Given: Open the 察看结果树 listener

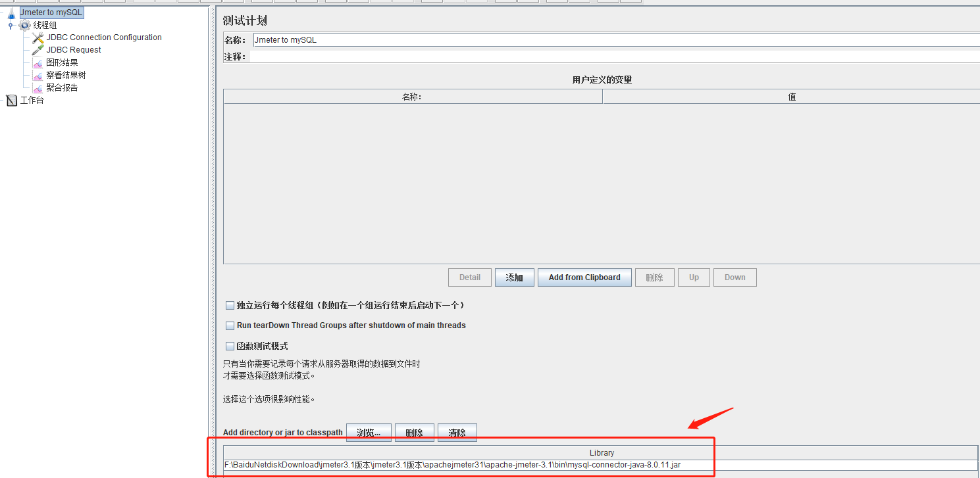Looking at the screenshot, I should pyautogui.click(x=66, y=75).
